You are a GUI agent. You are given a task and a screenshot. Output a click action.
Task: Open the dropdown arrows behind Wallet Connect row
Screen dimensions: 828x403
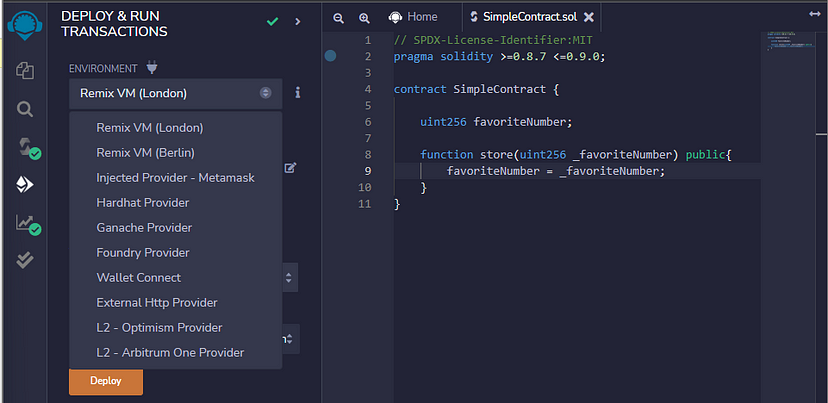(289, 277)
